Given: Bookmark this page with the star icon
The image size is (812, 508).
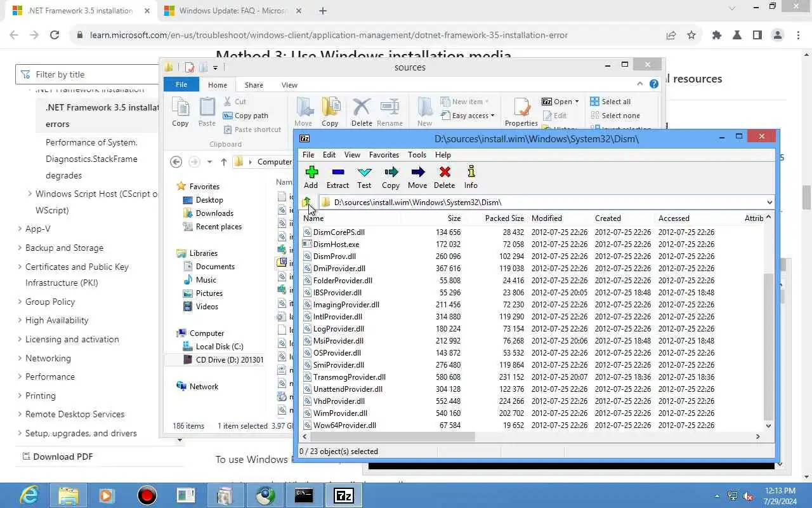Looking at the screenshot, I should click(x=691, y=36).
